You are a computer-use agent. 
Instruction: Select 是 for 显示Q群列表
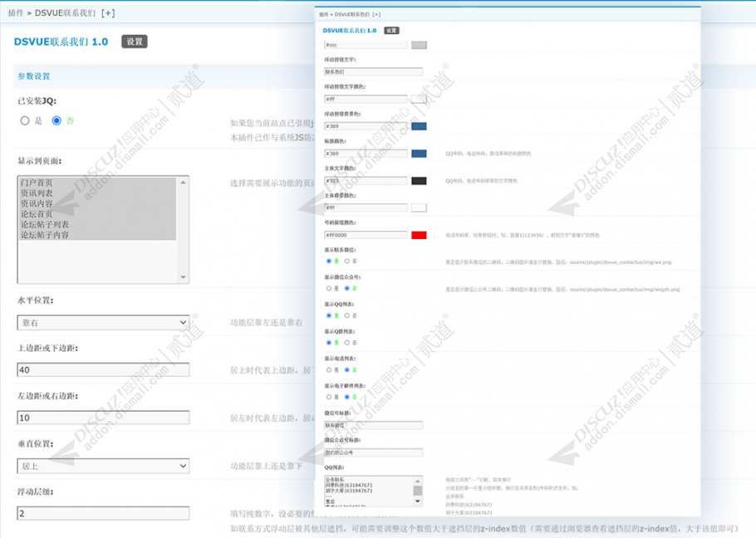tap(329, 342)
